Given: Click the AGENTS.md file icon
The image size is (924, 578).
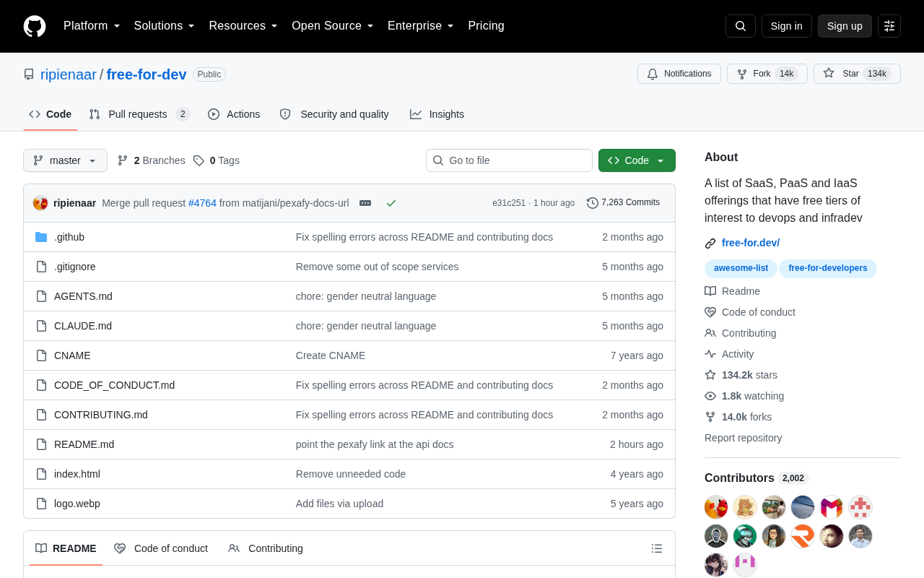Looking at the screenshot, I should click(41, 296).
